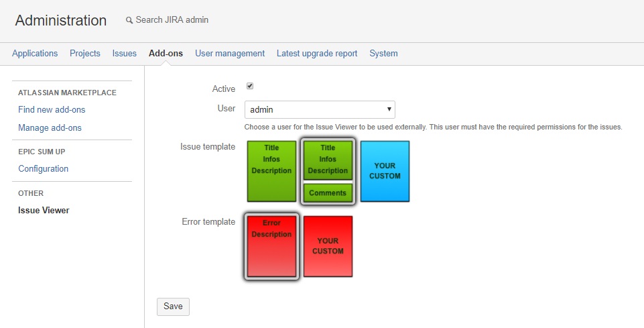This screenshot has width=644, height=328.
Task: Toggle the Active checkbox
Action: [250, 87]
